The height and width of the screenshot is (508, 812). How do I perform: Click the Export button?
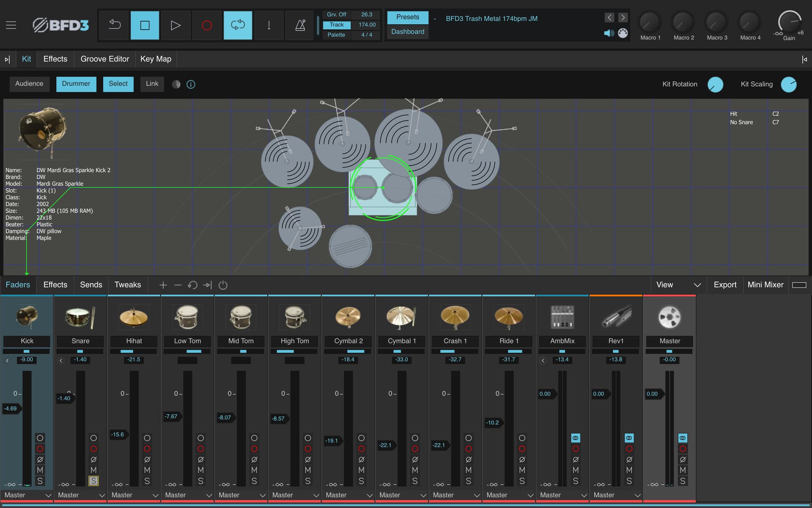725,285
